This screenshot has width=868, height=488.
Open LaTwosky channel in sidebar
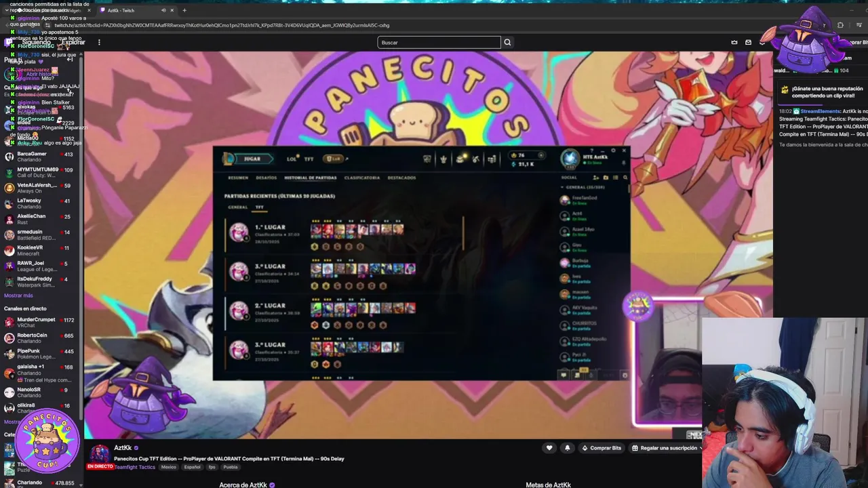pos(41,203)
